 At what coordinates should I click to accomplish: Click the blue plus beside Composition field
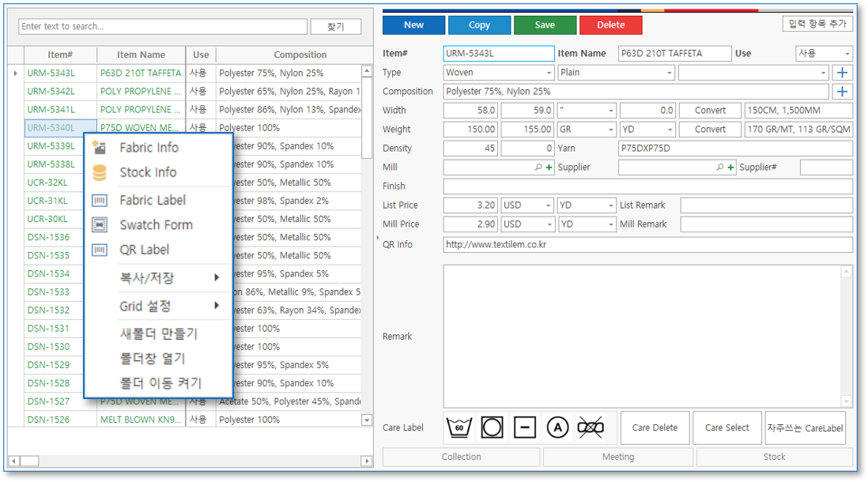point(843,92)
